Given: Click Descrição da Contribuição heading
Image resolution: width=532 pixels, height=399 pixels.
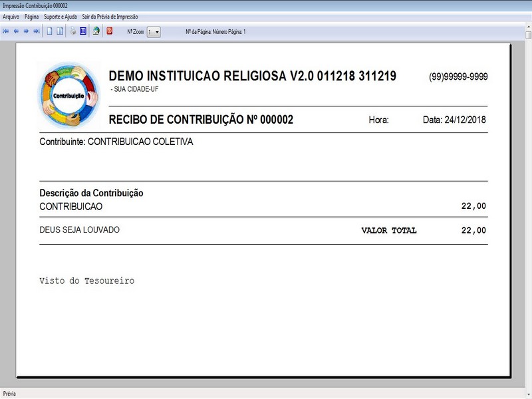Looking at the screenshot, I should point(91,193).
